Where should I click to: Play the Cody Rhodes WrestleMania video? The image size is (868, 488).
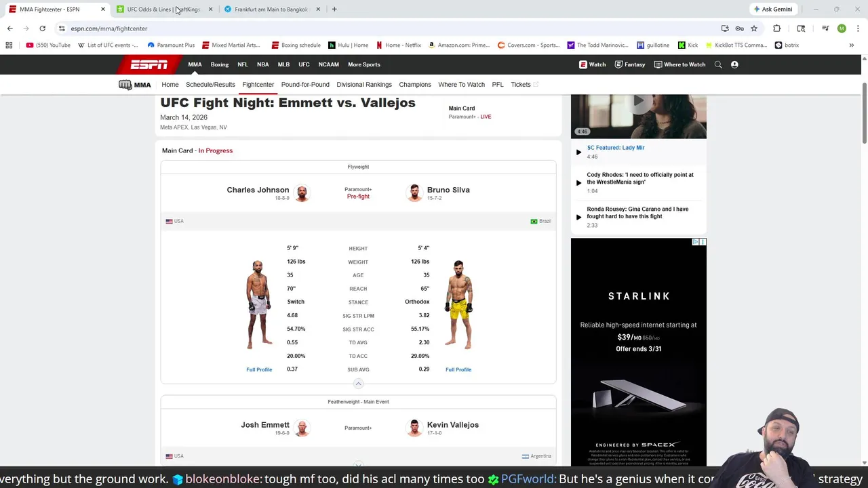[578, 182]
